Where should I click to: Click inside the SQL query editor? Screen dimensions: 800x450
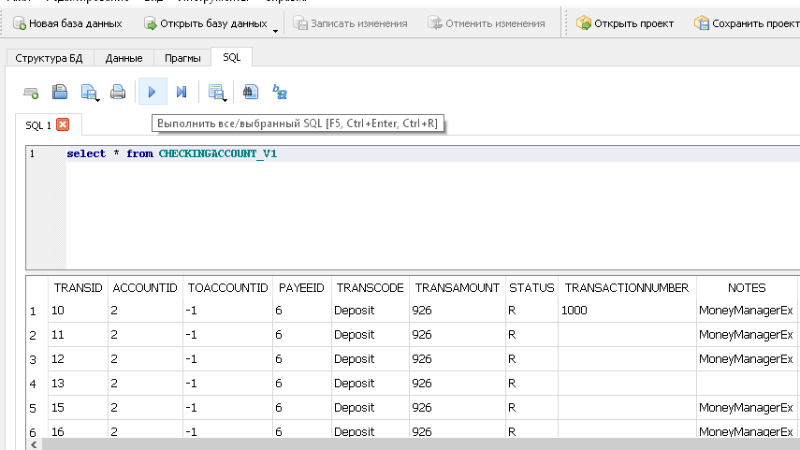[x=400, y=210]
